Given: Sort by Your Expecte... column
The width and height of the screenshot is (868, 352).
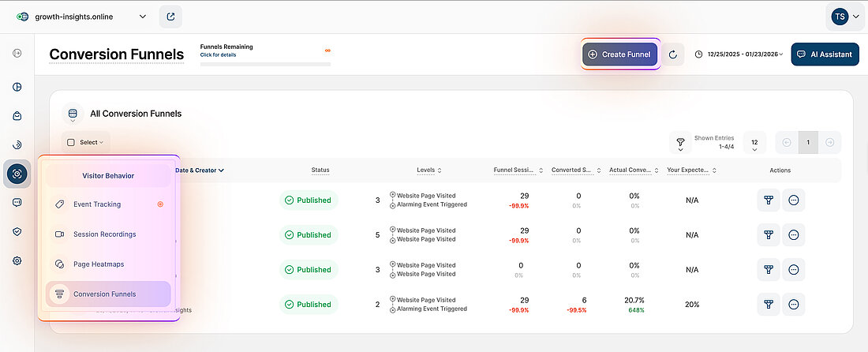Looking at the screenshot, I should [692, 170].
